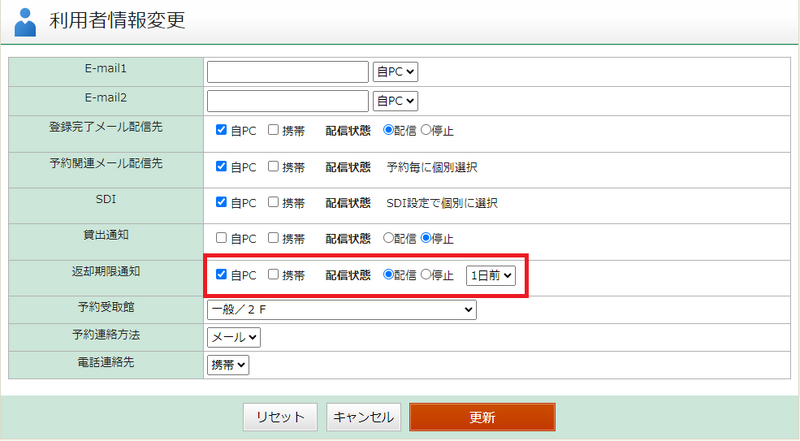Click the 電話連絡先 row label
This screenshot has height=441, width=800.
click(106, 362)
